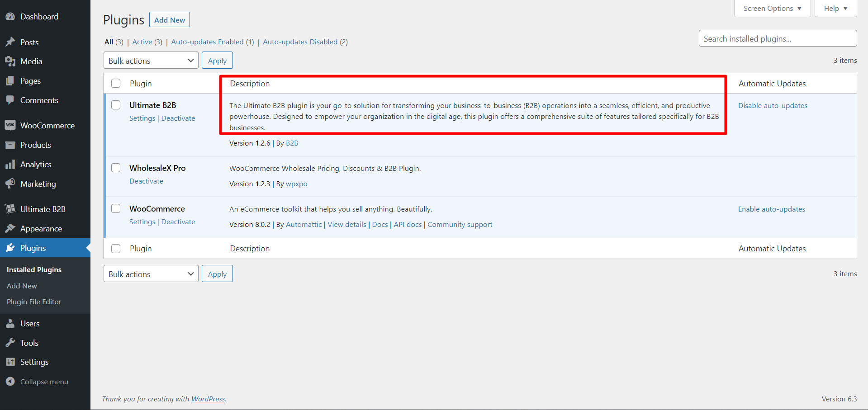The image size is (868, 410).
Task: Disable auto-updates for Ultimate B2B
Action: 773,105
